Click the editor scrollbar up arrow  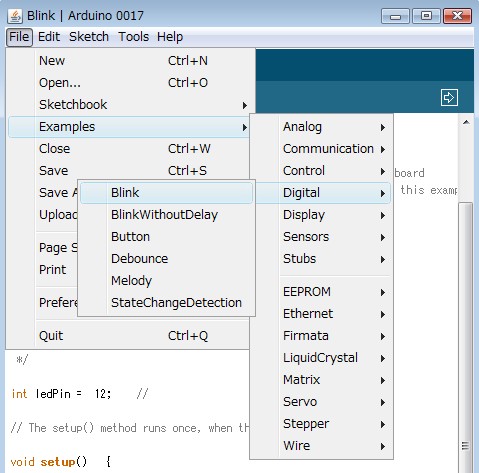pyautogui.click(x=466, y=122)
